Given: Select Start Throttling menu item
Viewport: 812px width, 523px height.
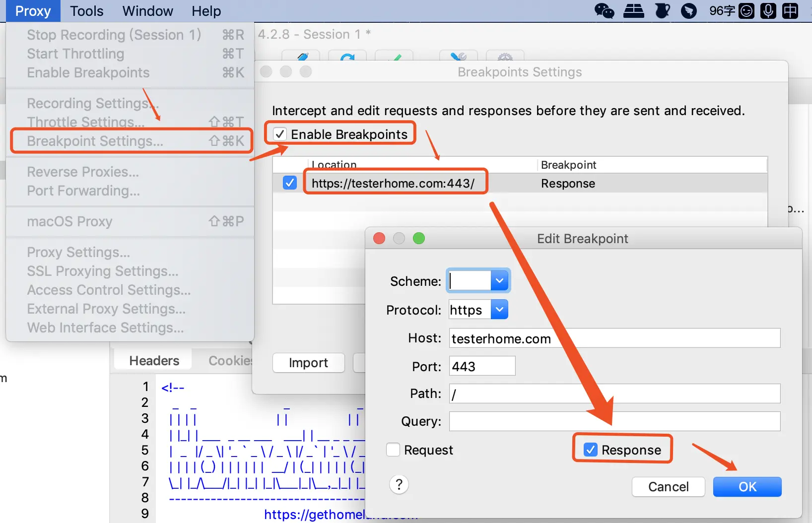Looking at the screenshot, I should click(130, 54).
